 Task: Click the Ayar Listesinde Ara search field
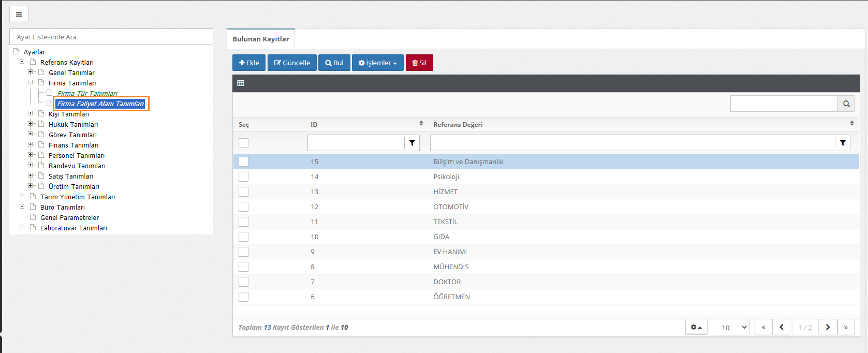click(111, 37)
